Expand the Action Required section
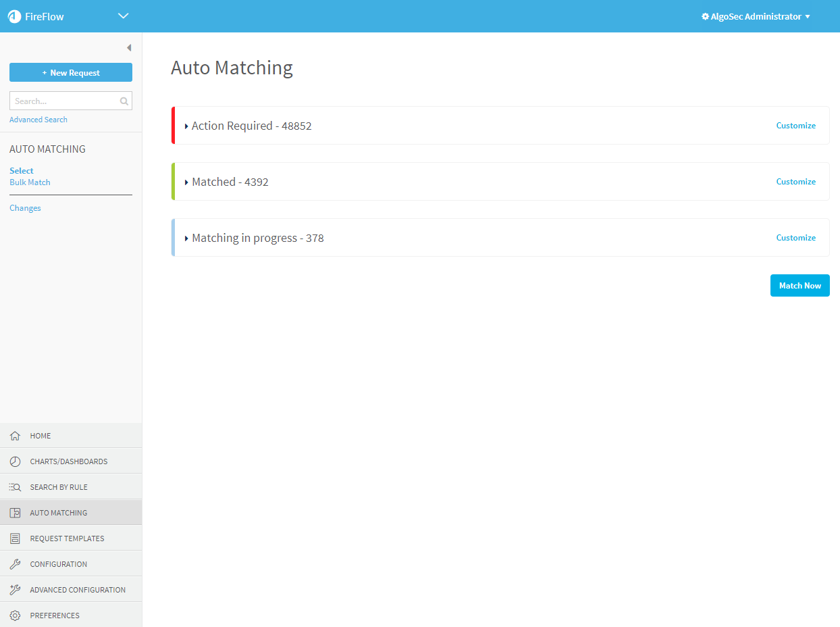Screen dimensions: 840x627 [186, 126]
